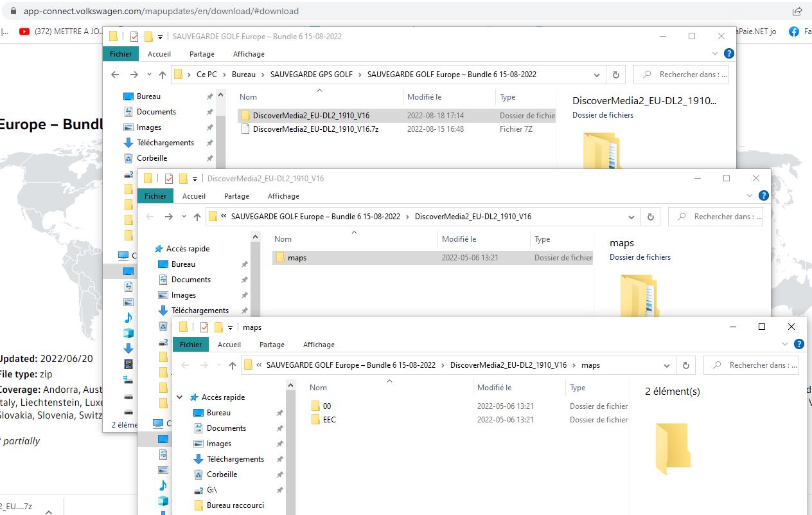Refresh the DiscoverMedia2 window address bar
The image size is (812, 515).
(651, 217)
